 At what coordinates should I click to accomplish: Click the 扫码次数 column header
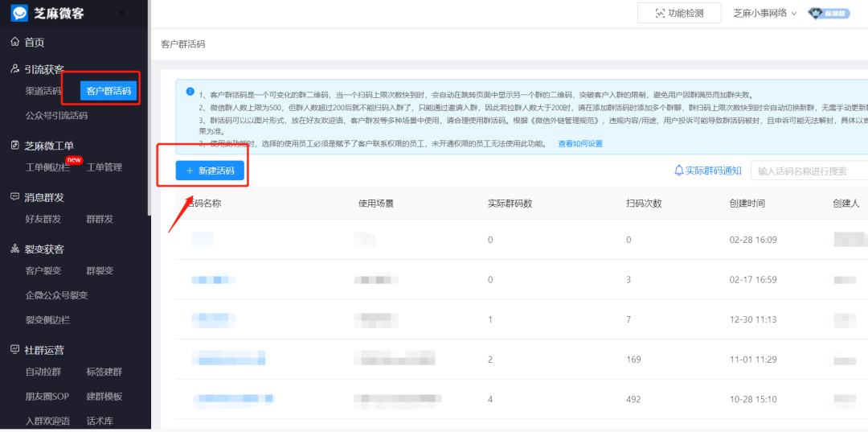644,204
